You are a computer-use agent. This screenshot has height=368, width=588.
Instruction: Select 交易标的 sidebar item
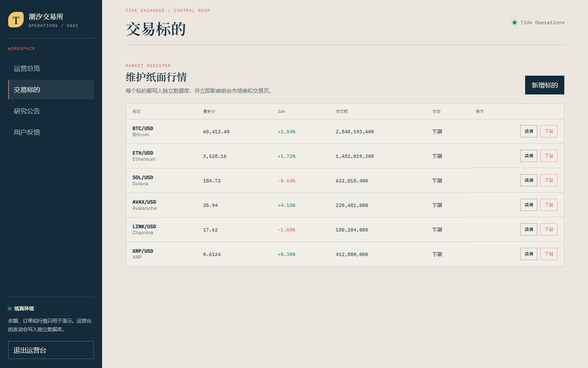(x=51, y=90)
